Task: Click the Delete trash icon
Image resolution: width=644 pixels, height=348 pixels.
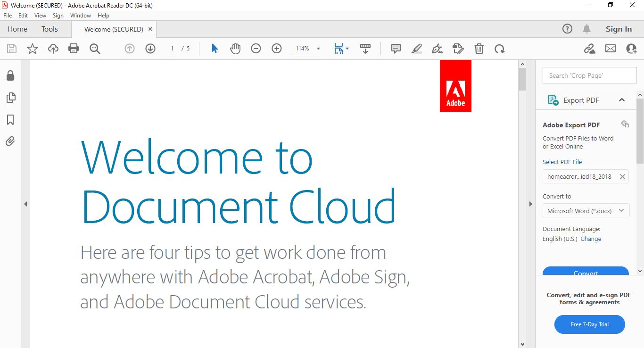Action: click(x=479, y=49)
